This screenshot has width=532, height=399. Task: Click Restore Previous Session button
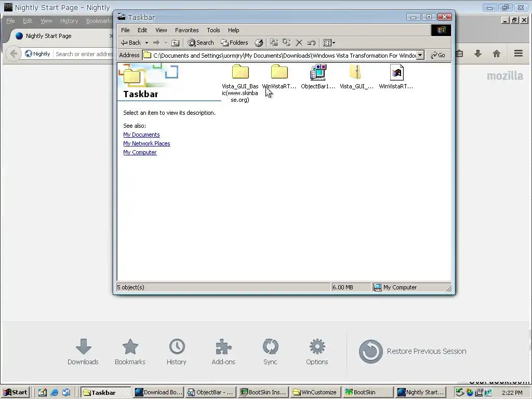click(x=413, y=352)
